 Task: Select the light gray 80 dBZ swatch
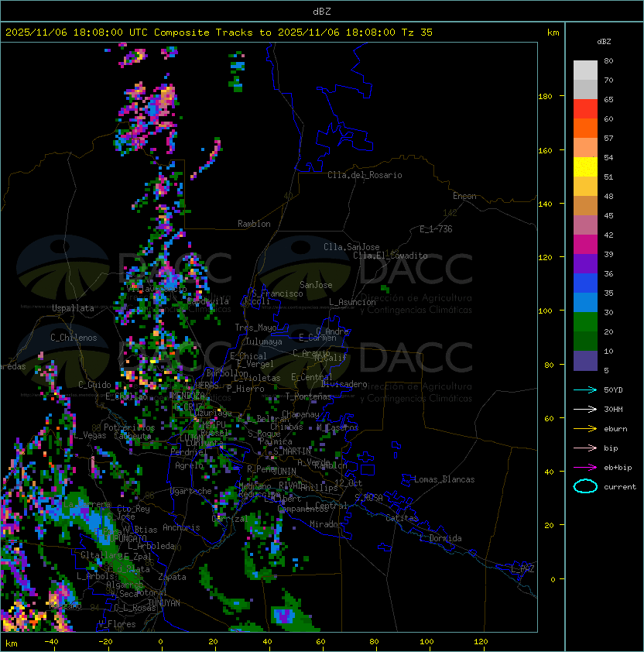[585, 70]
